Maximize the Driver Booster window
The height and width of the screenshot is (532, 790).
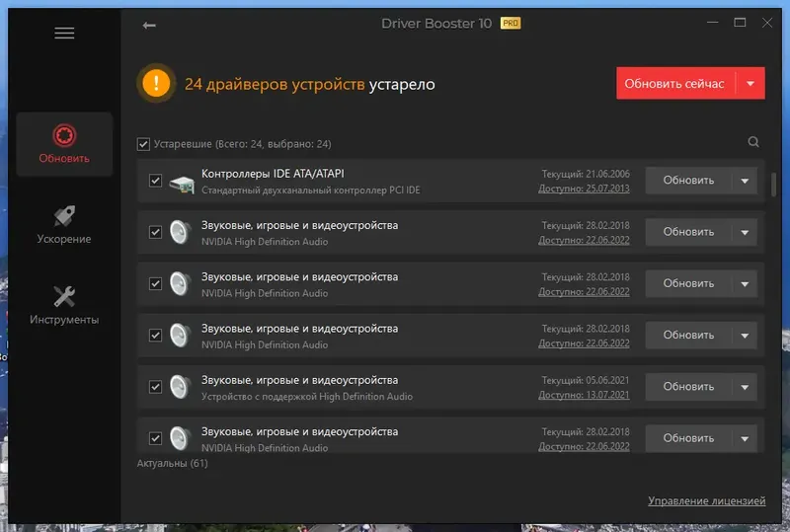740,23
